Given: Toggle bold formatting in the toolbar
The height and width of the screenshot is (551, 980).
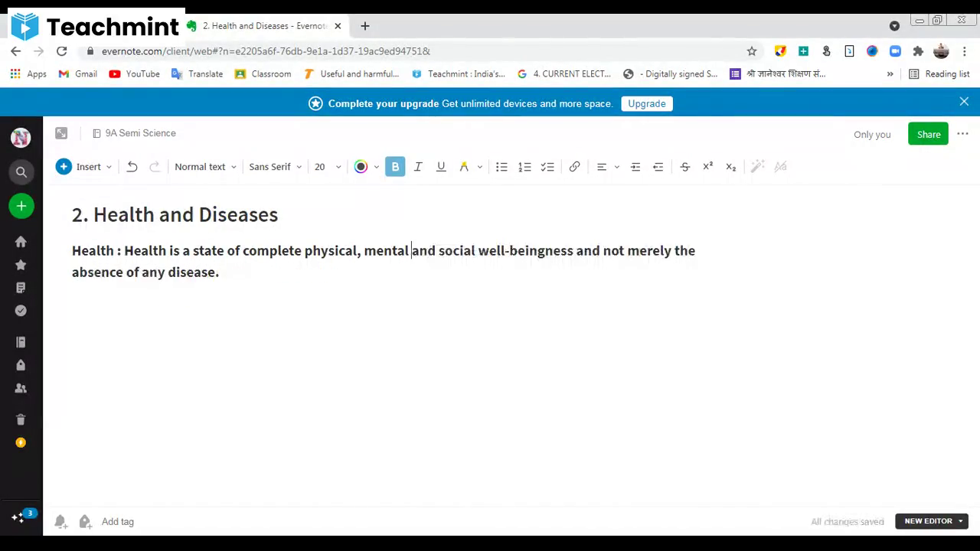Looking at the screenshot, I should 395,166.
